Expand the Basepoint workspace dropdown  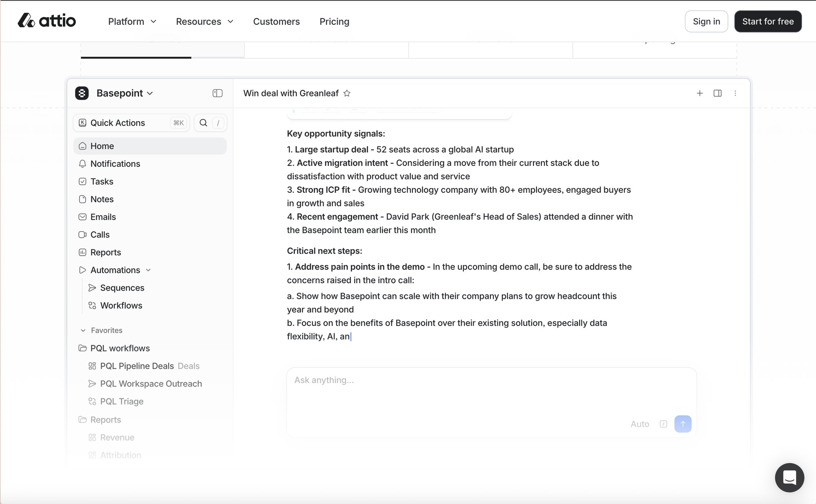point(150,93)
